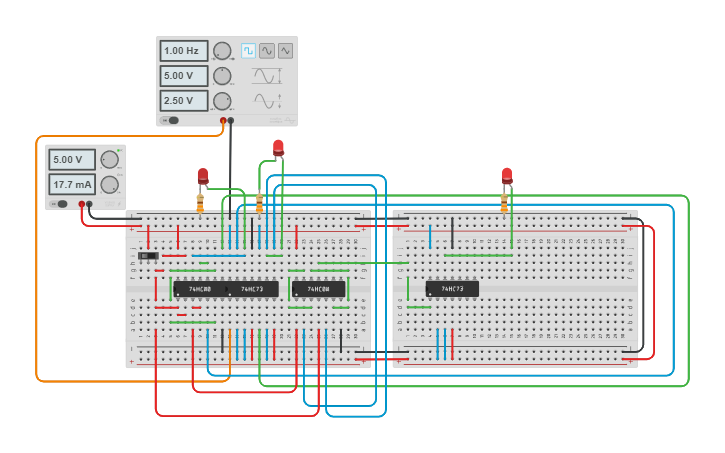Viewport: 725px width, 453px height.
Task: Click the 74HC08 chip on left breadboard
Action: [x=318, y=289]
